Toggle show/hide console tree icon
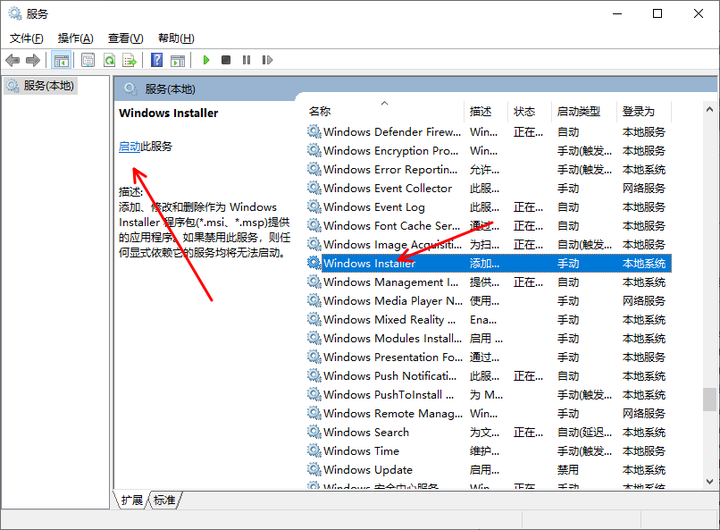Viewport: 720px width, 530px height. (62, 60)
